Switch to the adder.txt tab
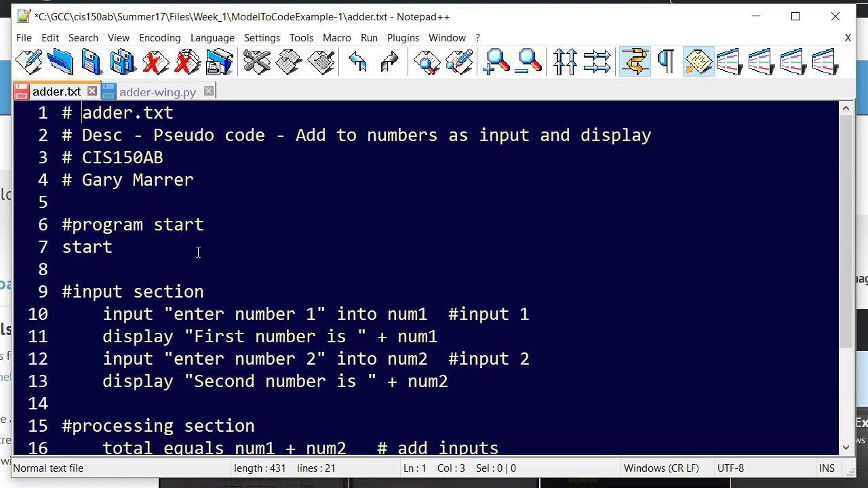The image size is (868, 488). tap(56, 91)
